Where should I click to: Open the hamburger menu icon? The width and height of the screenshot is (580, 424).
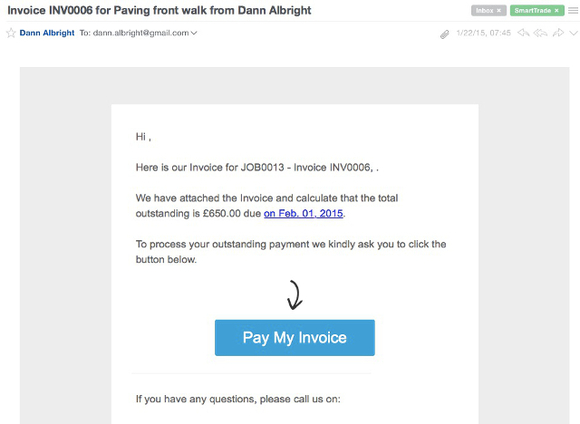coord(573,10)
